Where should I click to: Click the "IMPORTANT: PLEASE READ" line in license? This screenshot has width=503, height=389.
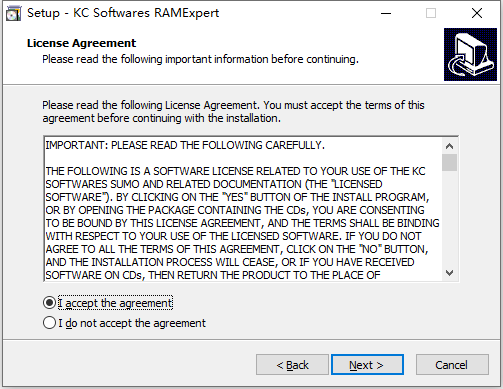click(185, 145)
